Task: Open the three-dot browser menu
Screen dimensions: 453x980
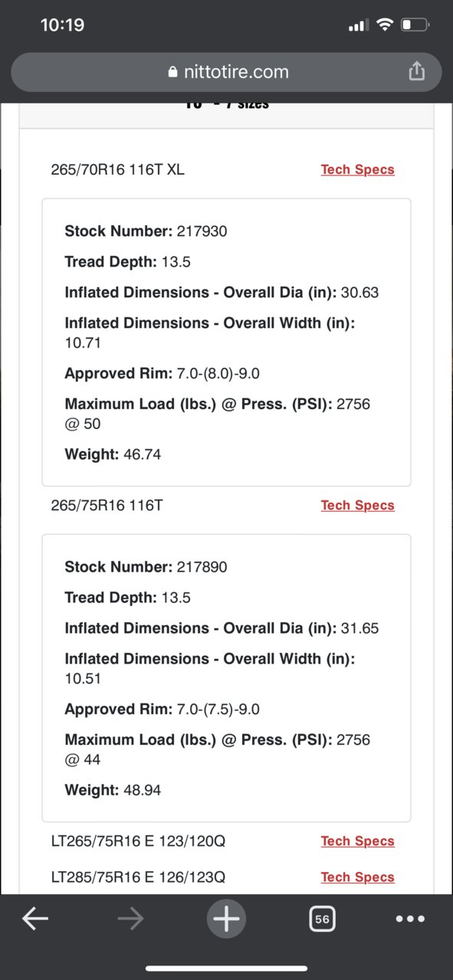Action: pyautogui.click(x=410, y=919)
